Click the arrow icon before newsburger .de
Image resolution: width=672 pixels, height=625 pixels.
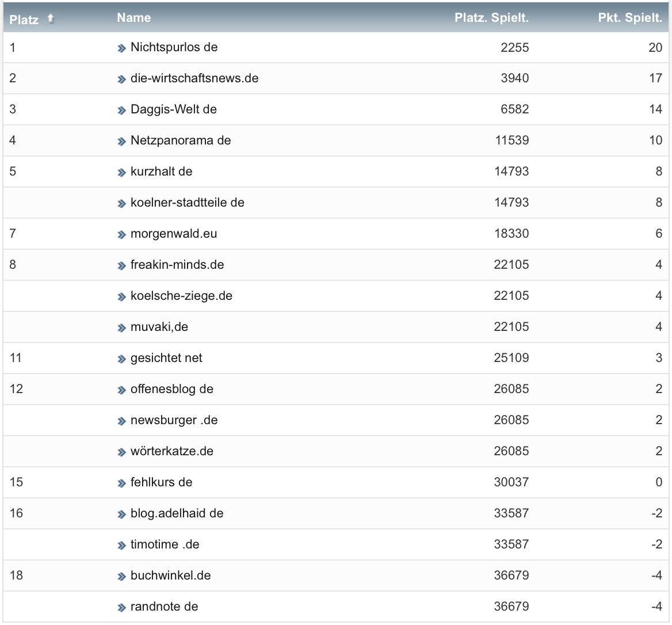(x=122, y=421)
